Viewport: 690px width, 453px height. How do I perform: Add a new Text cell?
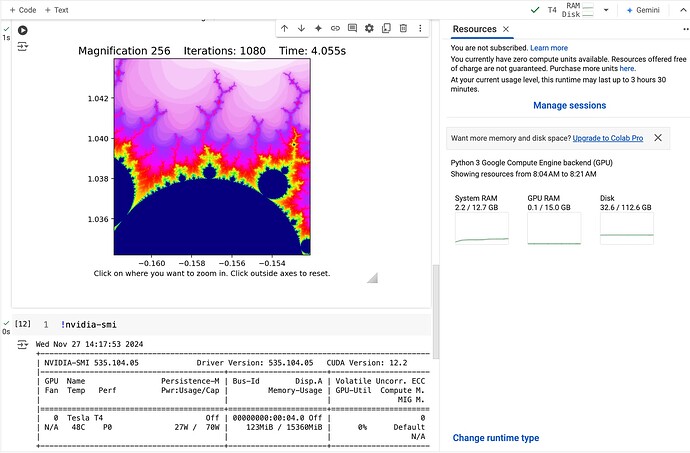click(56, 10)
